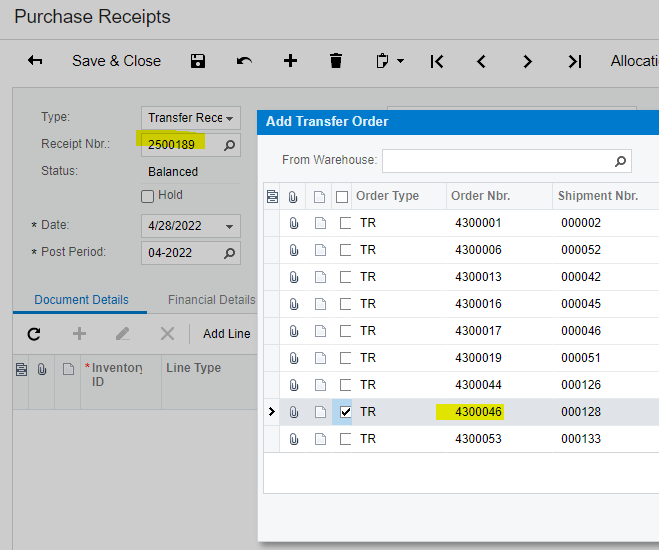Viewport: 659px width, 550px height.
Task: Check the box for order 4300001
Action: (x=345, y=223)
